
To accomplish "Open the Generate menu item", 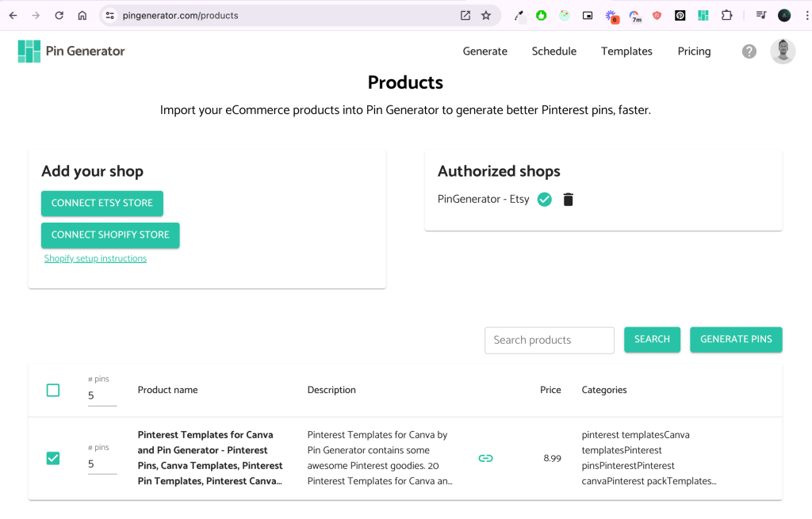I will (485, 52).
